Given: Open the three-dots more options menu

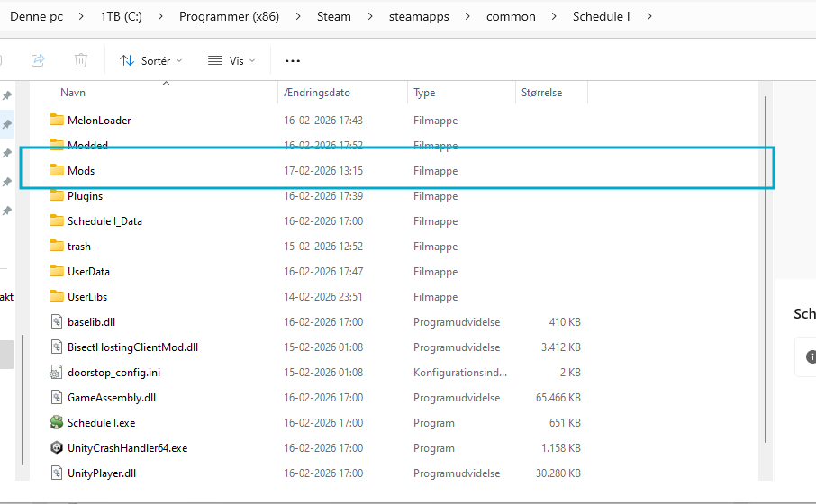Looking at the screenshot, I should (293, 61).
